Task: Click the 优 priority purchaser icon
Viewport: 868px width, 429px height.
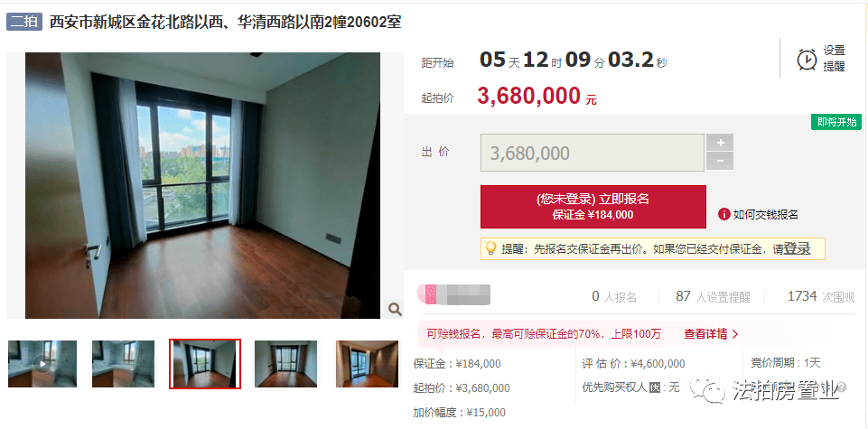Action: point(655,387)
